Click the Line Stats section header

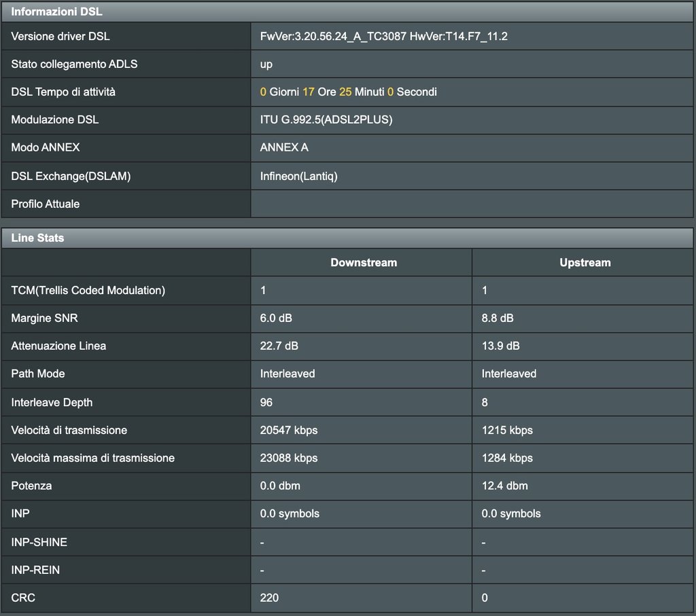pyautogui.click(x=38, y=238)
